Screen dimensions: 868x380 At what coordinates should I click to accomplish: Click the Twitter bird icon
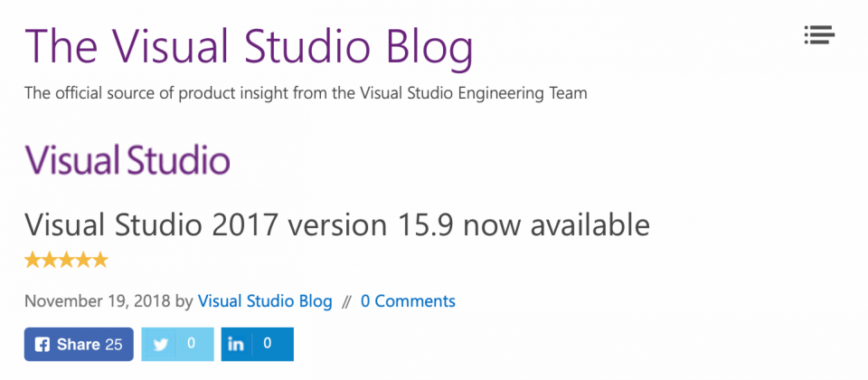point(161,345)
